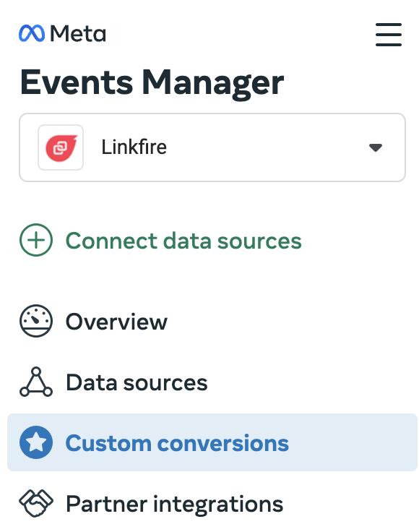Click the Events Manager heading
Viewport: 419px width, 532px height.
pyautogui.click(x=152, y=82)
